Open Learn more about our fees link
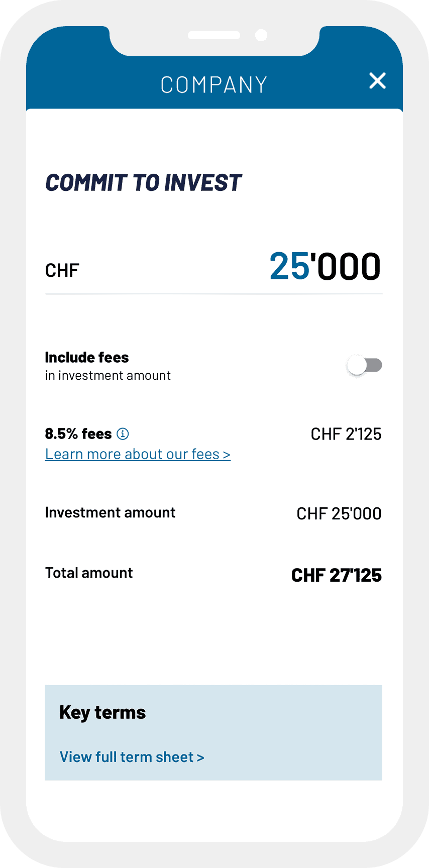This screenshot has width=429, height=868. coord(138,454)
